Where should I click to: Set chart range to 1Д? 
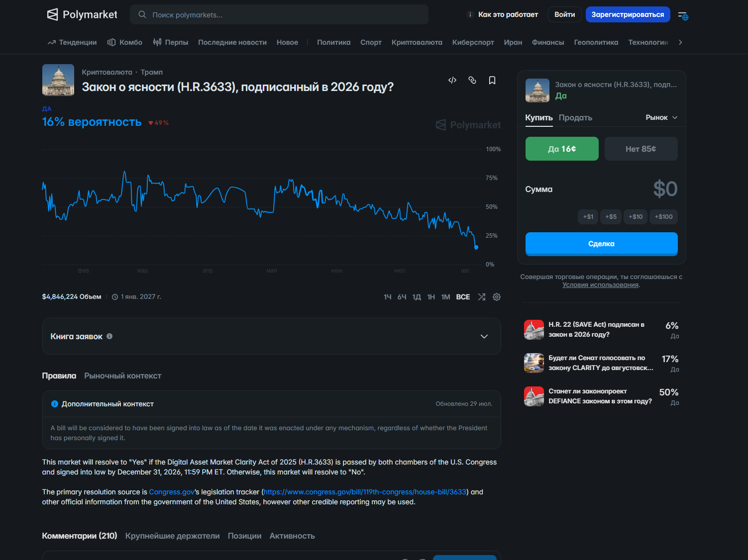(417, 297)
